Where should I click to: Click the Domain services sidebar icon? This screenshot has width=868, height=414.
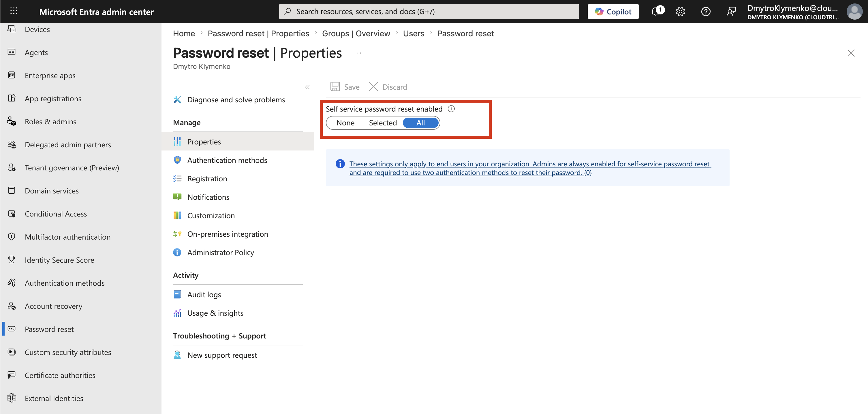tap(12, 191)
